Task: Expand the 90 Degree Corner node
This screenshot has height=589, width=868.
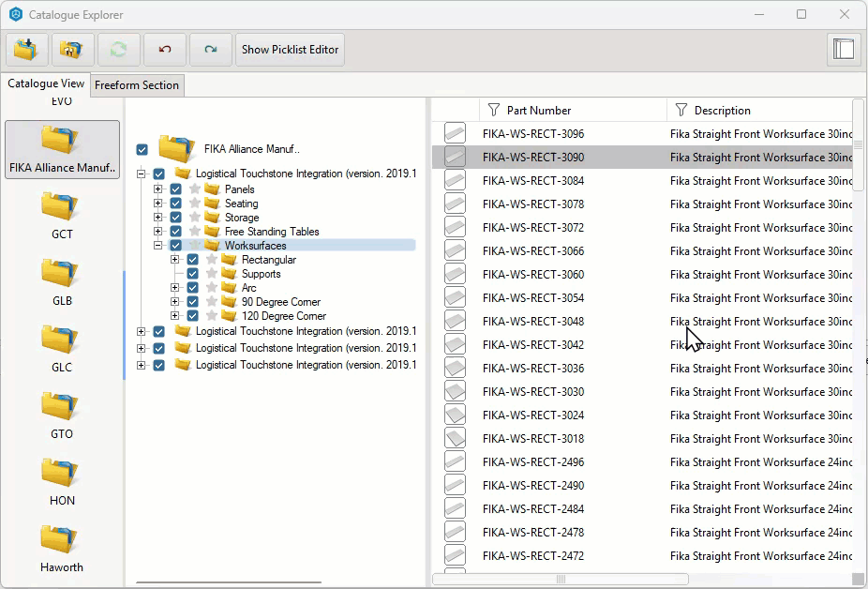Action: [x=175, y=302]
